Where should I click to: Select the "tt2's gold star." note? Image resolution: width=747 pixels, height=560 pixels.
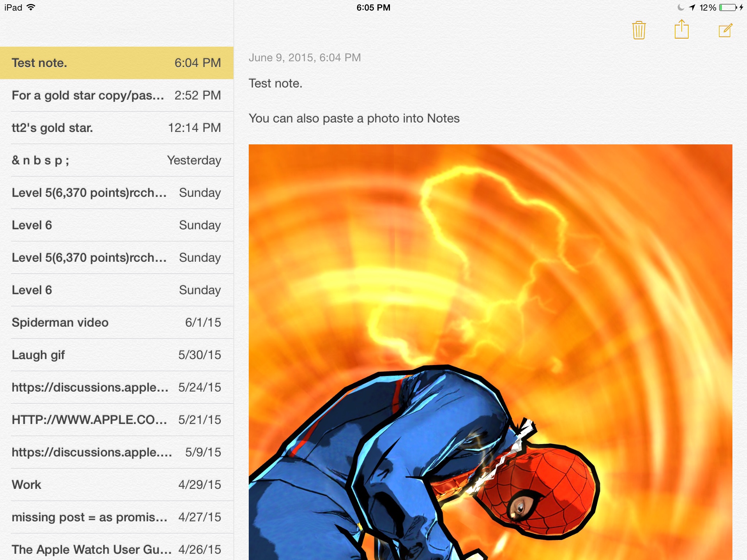point(116,128)
